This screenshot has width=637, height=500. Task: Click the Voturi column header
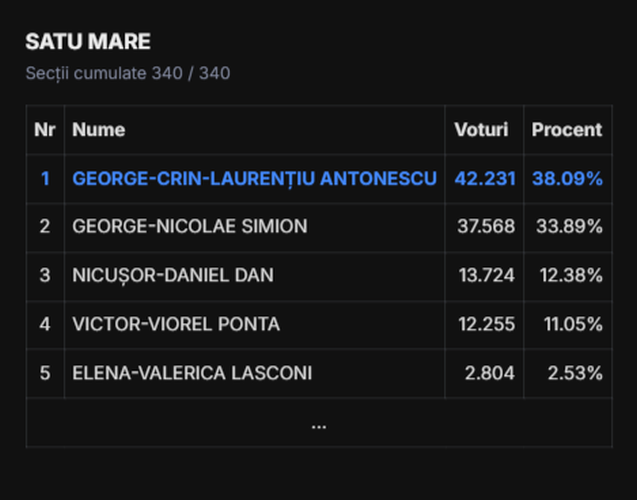(x=481, y=130)
